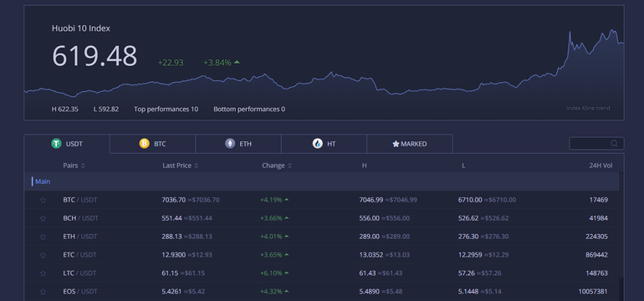Focus the pair search input field
The height and width of the screenshot is (301, 644).
596,143
